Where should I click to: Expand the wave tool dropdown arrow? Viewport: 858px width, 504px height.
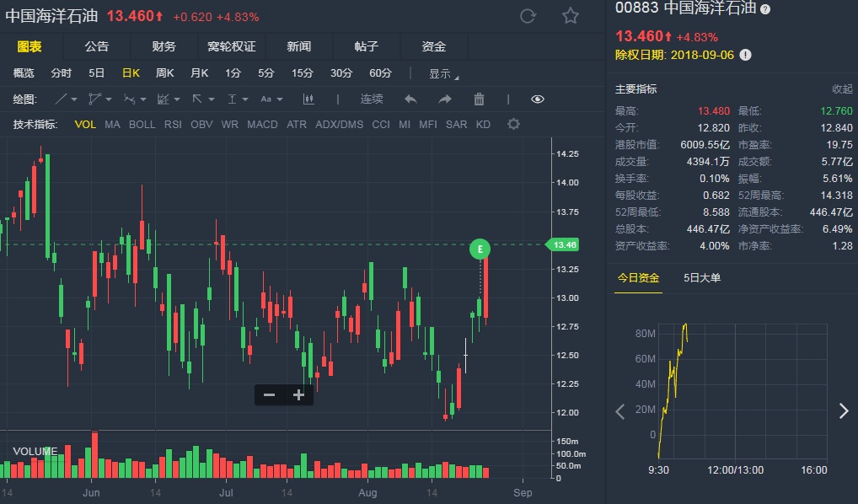pyautogui.click(x=142, y=99)
